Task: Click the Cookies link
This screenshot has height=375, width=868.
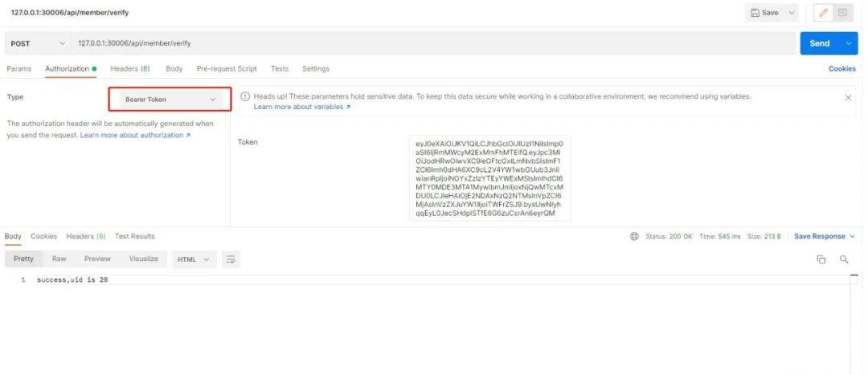Action: click(841, 68)
